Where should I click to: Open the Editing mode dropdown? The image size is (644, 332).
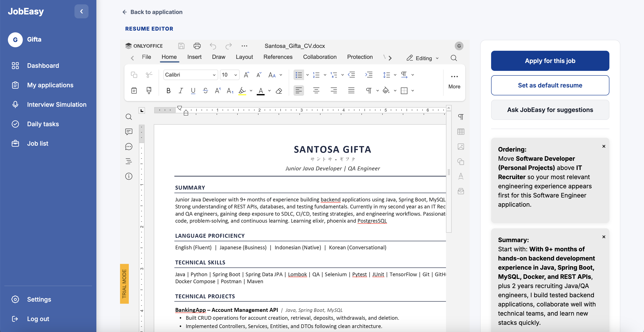423,58
